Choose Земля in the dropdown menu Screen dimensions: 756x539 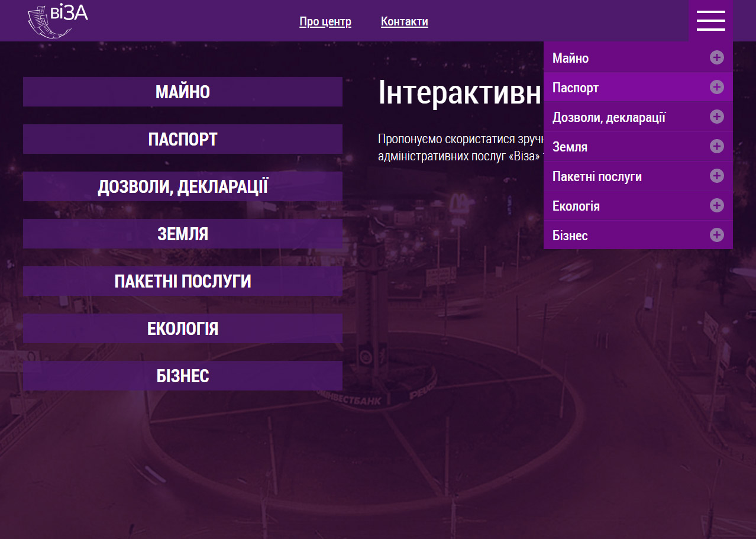570,147
